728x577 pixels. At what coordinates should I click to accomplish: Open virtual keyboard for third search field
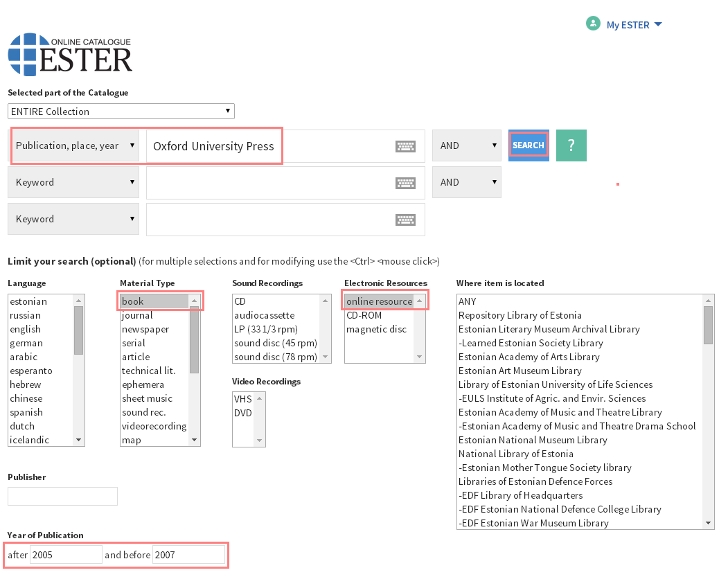tap(405, 220)
